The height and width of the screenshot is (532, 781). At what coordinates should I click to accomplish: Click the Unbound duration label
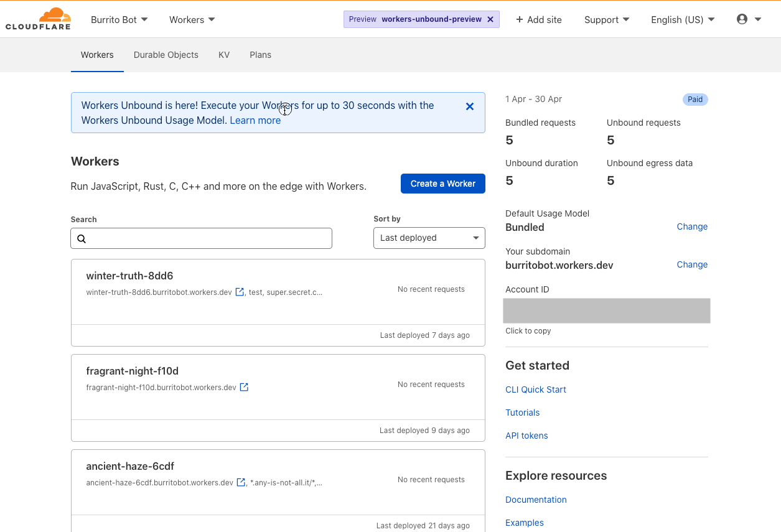click(541, 163)
